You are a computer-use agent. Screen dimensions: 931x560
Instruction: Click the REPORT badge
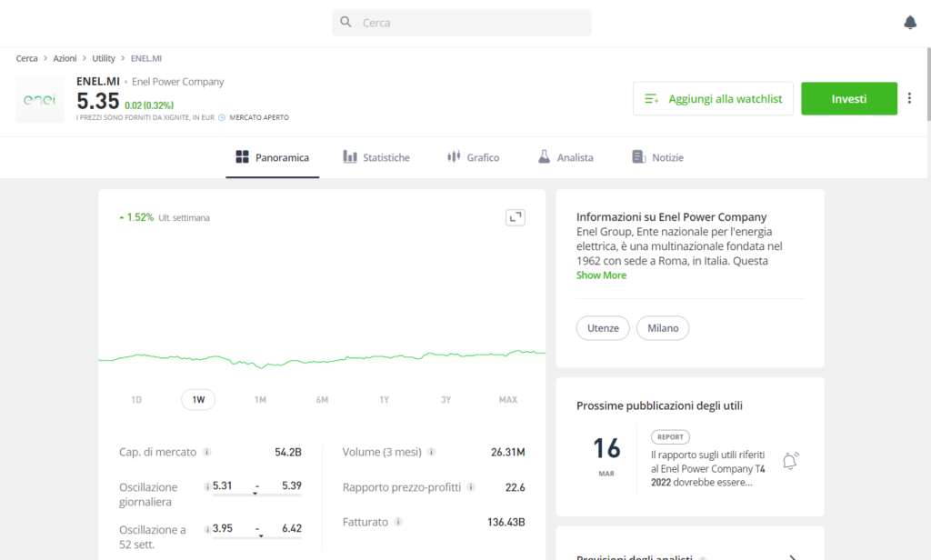[x=670, y=437]
